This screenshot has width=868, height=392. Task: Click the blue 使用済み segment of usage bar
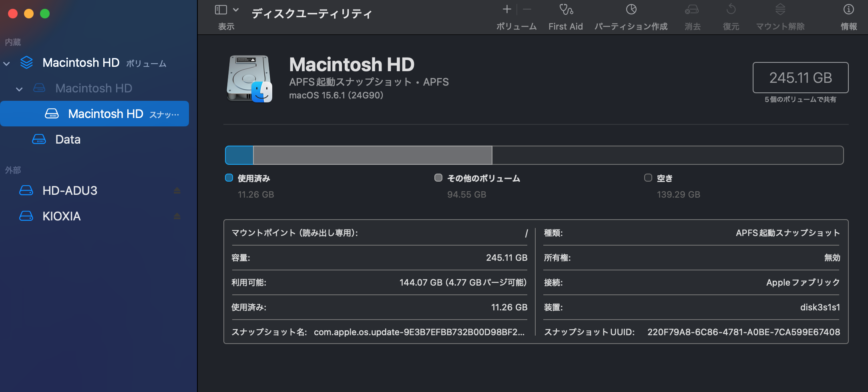239,155
